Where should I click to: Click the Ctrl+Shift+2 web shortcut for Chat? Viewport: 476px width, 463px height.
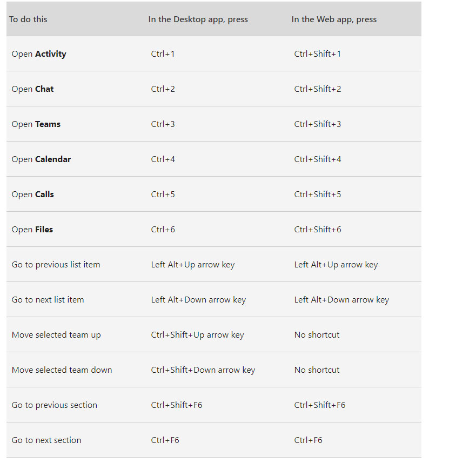point(318,89)
